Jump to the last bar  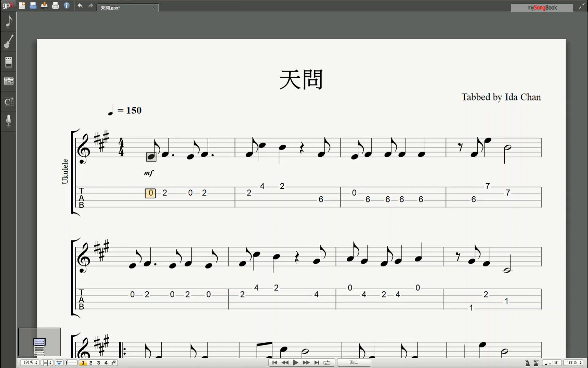point(316,363)
